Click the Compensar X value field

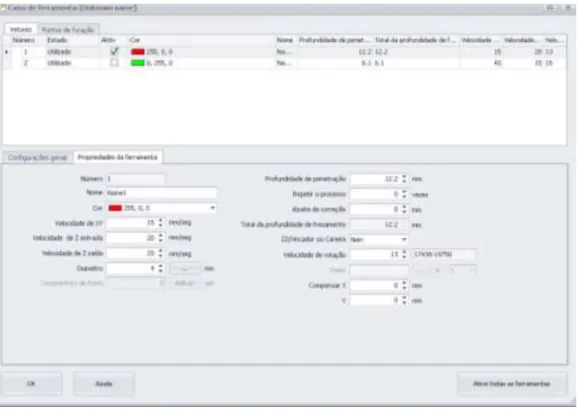pos(375,285)
